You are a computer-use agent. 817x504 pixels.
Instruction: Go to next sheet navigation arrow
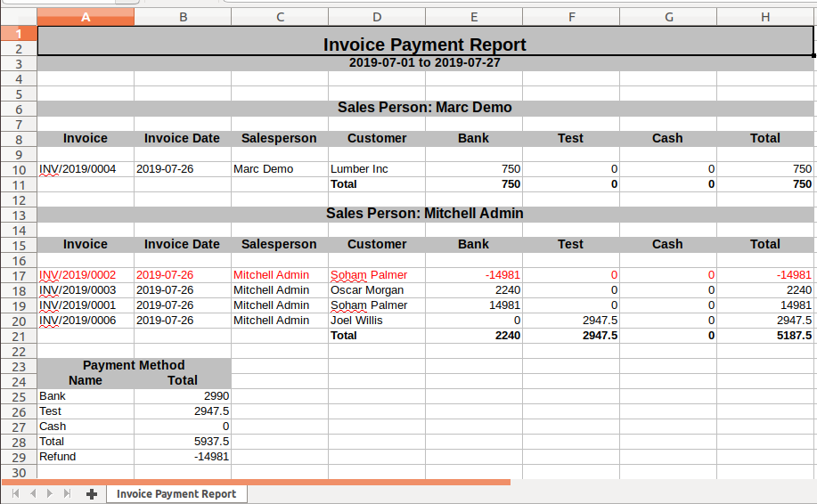point(50,493)
